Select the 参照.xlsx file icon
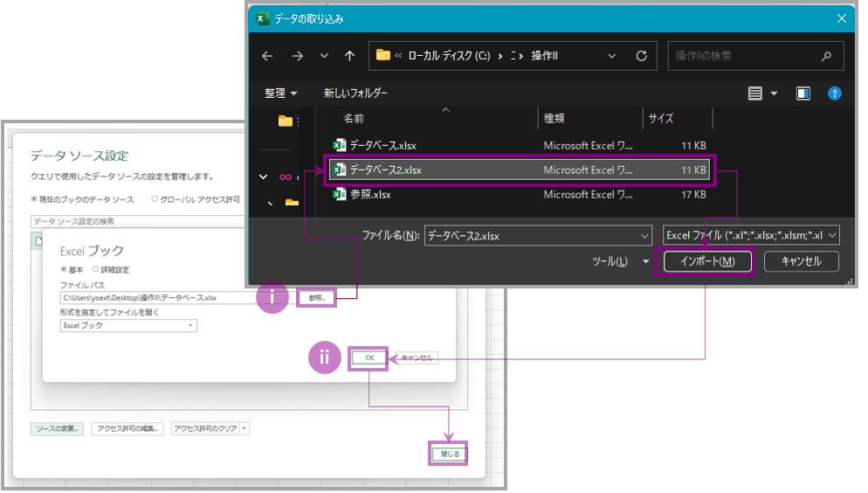 [340, 195]
